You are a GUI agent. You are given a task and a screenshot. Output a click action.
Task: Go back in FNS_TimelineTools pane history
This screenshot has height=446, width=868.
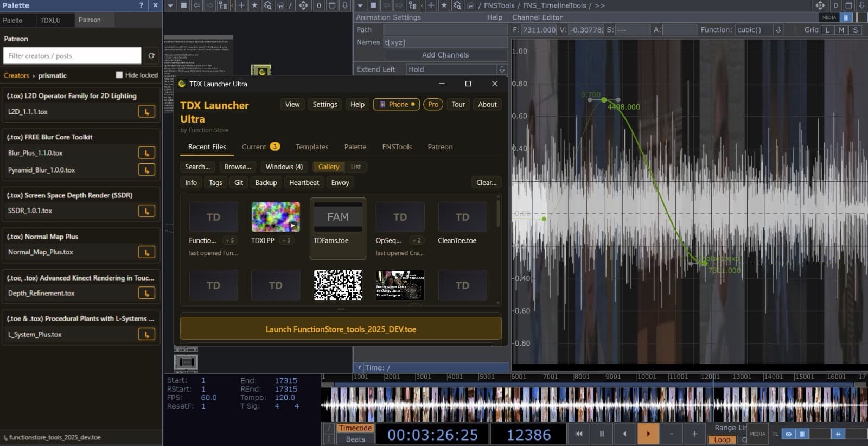coord(387,5)
